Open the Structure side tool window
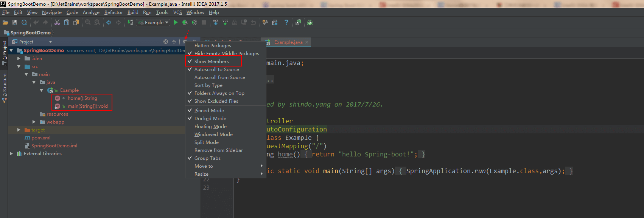 coord(5,88)
